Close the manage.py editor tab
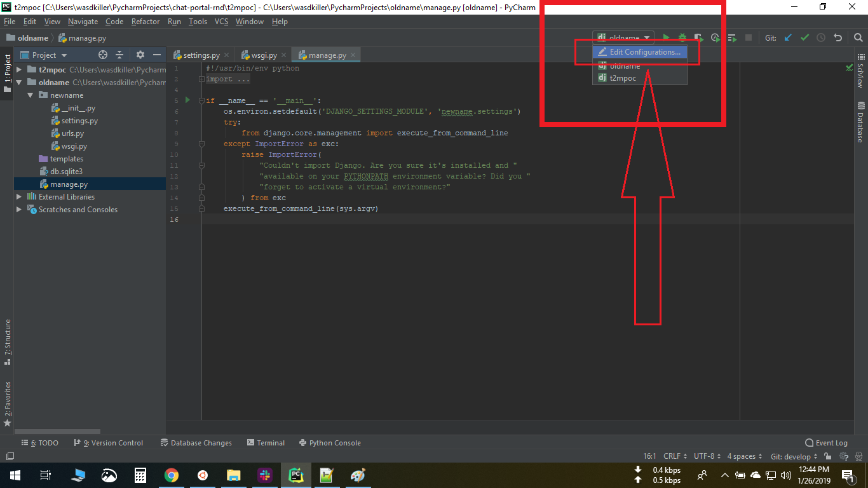 353,55
